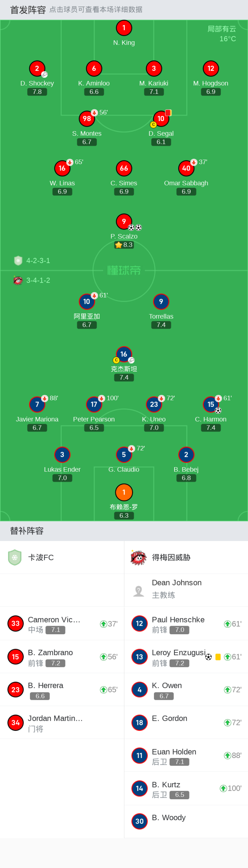Screen dimensions: 248x868
Task: Tap the number 98 S. Montes badge
Action: click(87, 119)
